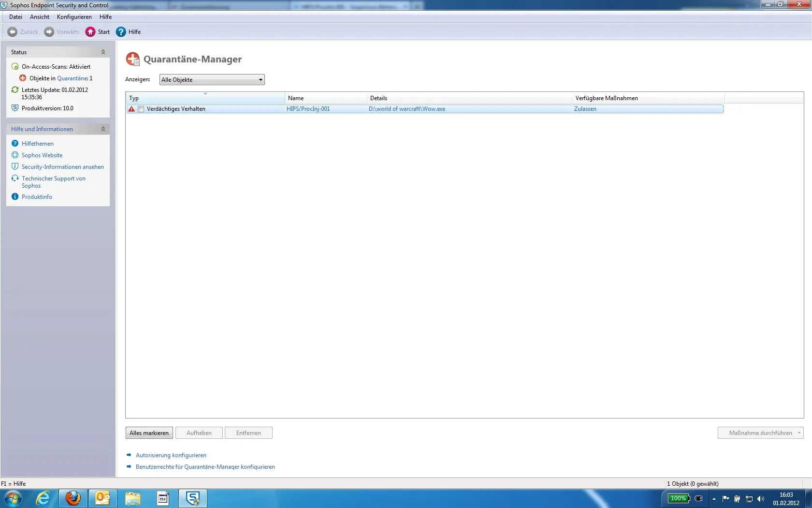Click Sophos shield taskbar icon
This screenshot has height=508, width=812.
click(x=193, y=498)
